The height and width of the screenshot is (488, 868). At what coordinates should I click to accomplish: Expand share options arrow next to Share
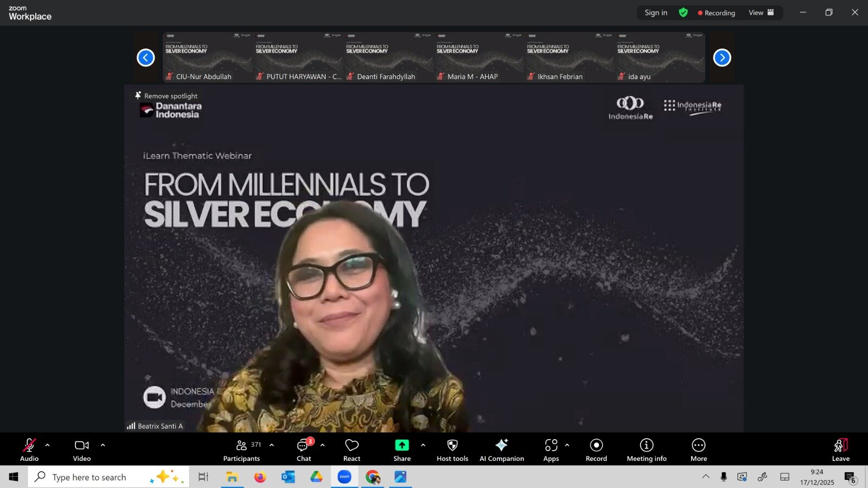pos(423,445)
